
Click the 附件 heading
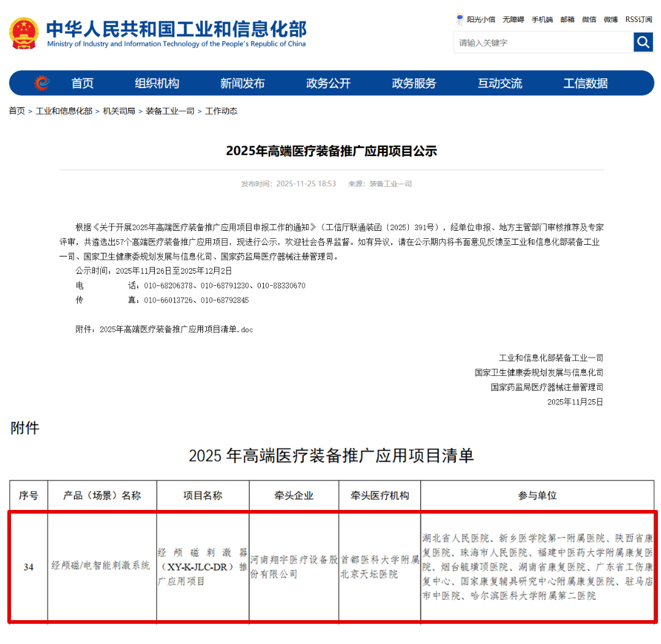coord(25,428)
